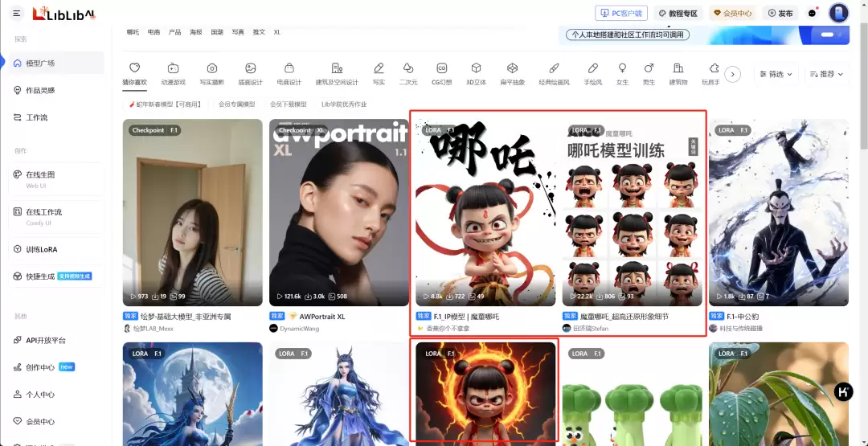Open the user avatar profile menu
The height and width of the screenshot is (446, 868).
click(838, 14)
